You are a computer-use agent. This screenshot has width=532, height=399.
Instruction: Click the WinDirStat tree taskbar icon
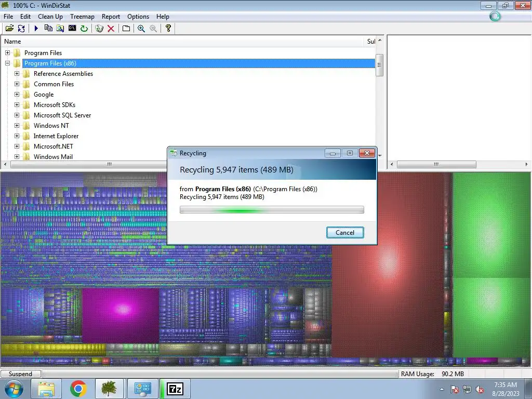tap(109, 389)
